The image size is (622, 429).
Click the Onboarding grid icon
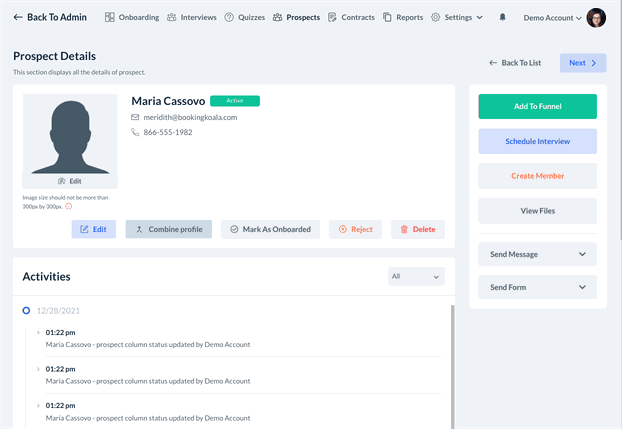click(x=109, y=17)
